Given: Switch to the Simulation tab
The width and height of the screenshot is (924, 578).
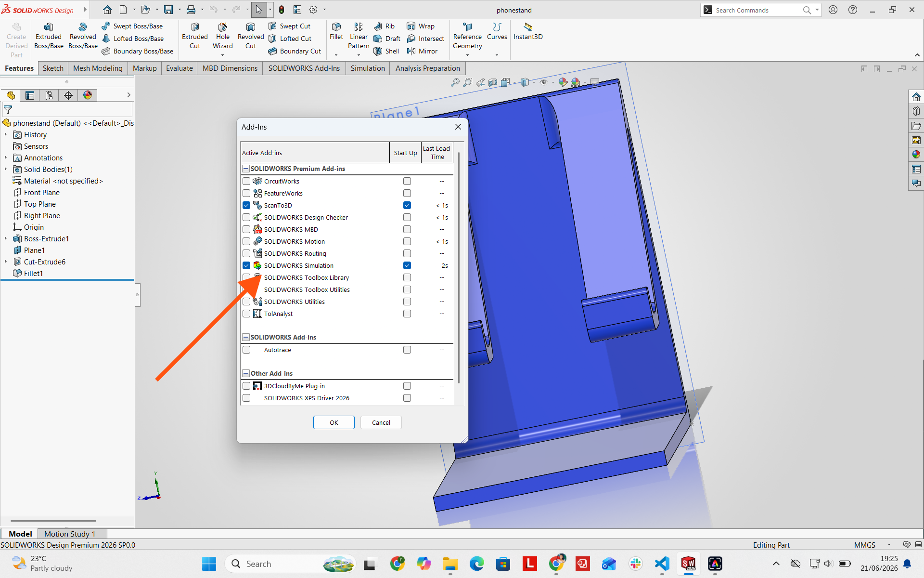Looking at the screenshot, I should pos(368,68).
